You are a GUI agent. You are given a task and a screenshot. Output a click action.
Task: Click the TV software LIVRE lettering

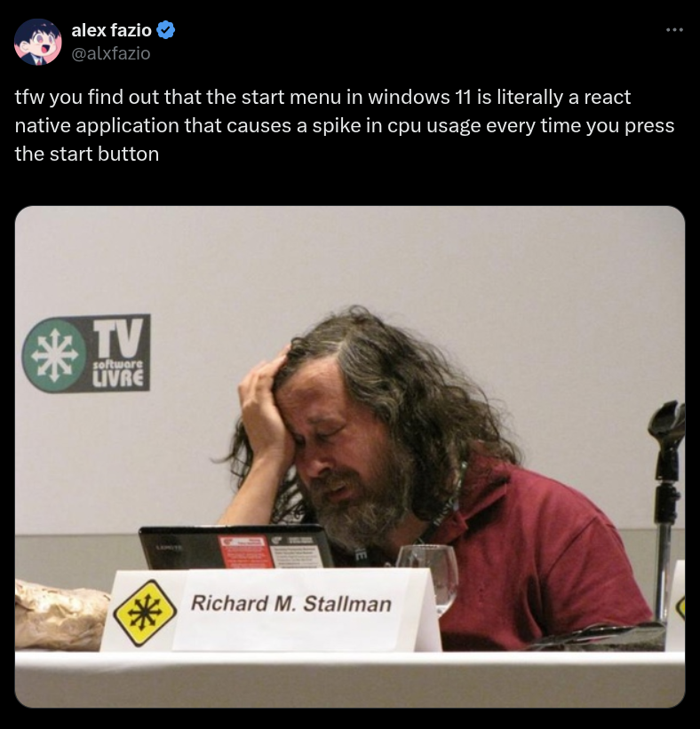pyautogui.click(x=118, y=353)
